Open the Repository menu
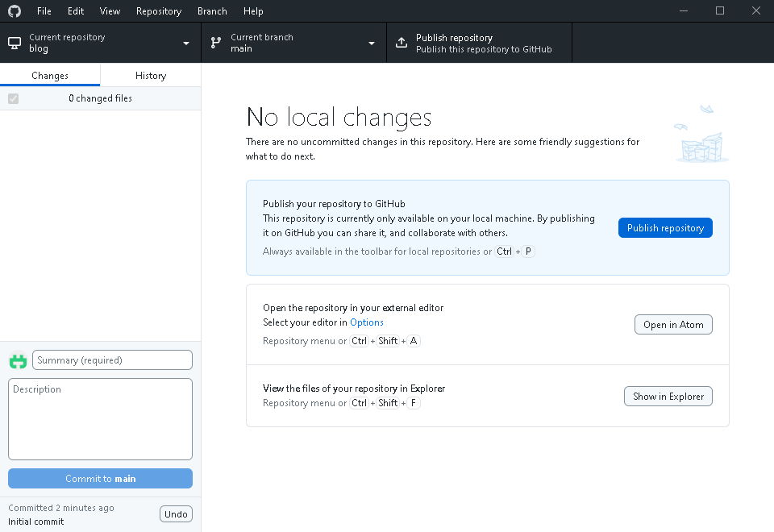Image resolution: width=774 pixels, height=532 pixels. (158, 11)
